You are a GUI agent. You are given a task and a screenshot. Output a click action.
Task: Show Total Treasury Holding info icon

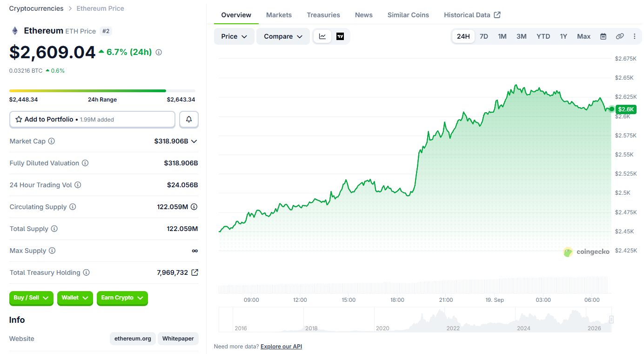[87, 272]
